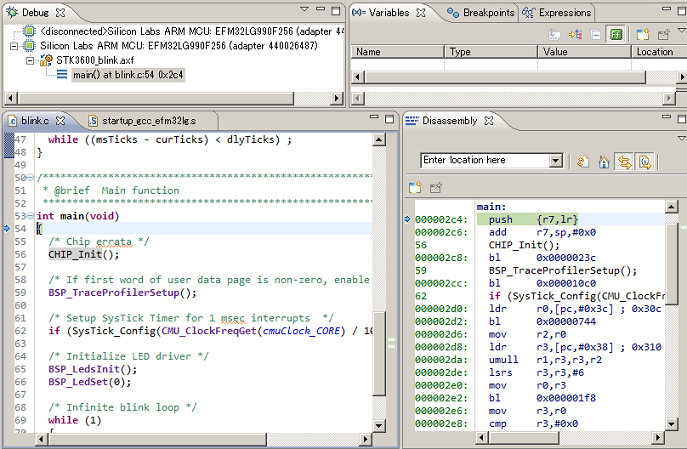Click disassembly address 000002c4 push line
Viewport: 687px width, 449px height.
(540, 219)
